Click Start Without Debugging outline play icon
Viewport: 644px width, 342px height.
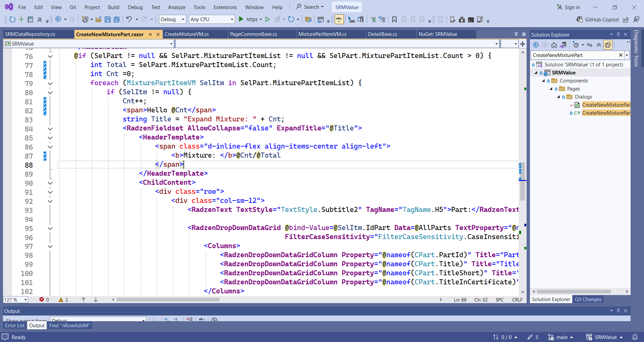(x=267, y=19)
